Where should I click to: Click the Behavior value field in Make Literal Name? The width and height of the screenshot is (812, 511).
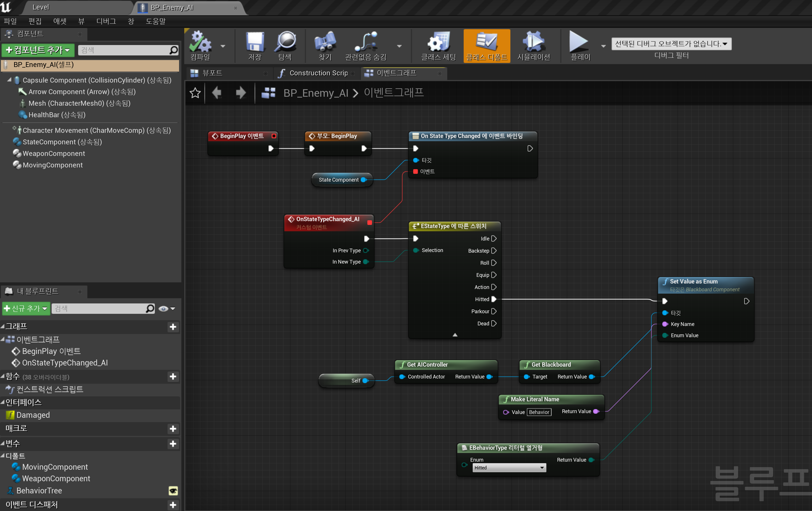(539, 412)
